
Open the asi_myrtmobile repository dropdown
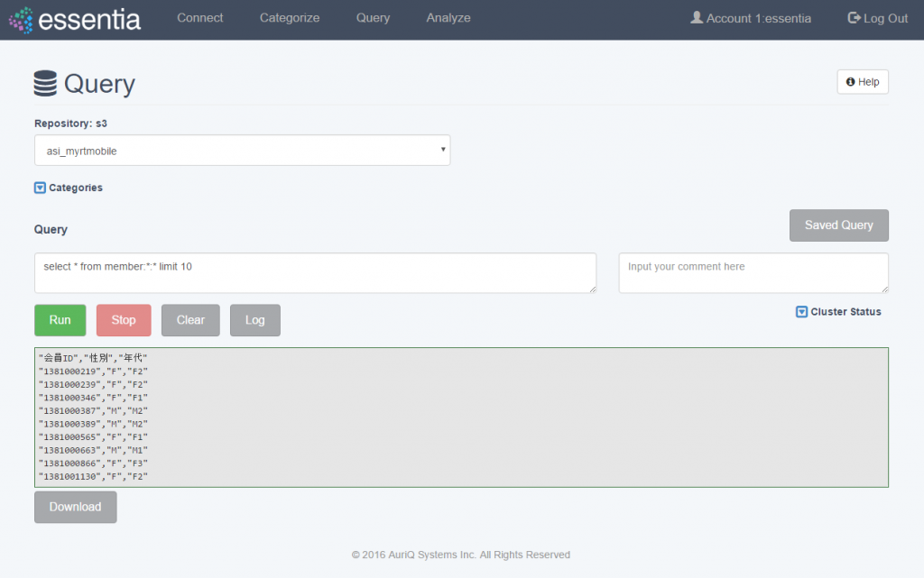pyautogui.click(x=242, y=150)
